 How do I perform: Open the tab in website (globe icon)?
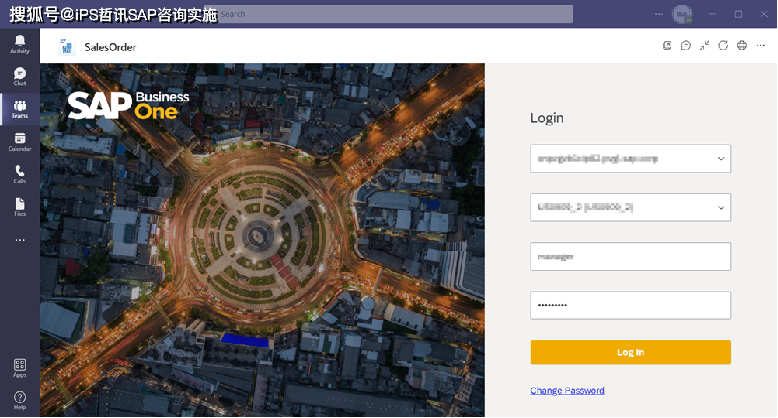[x=742, y=46]
